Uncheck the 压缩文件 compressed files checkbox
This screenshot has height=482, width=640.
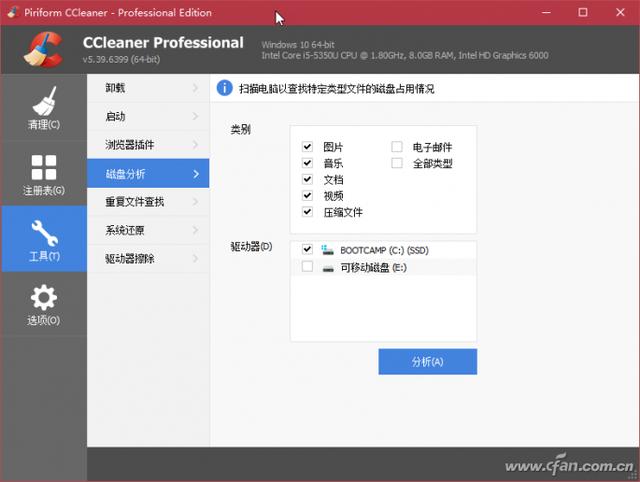coord(307,212)
